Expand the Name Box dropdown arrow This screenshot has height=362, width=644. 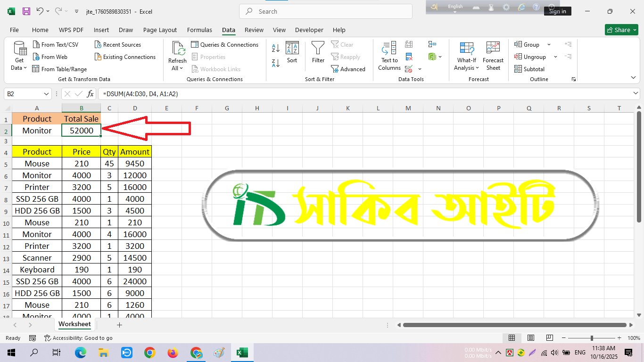(x=46, y=94)
